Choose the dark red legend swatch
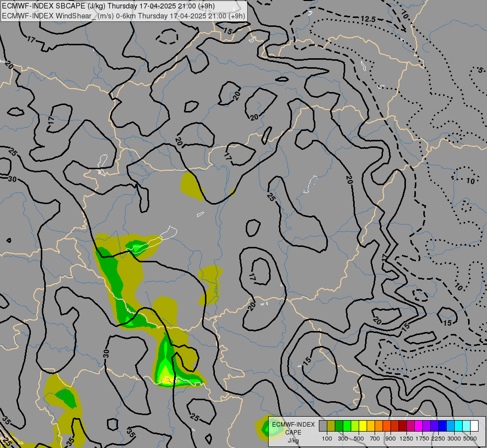This screenshot has width=487, height=448. 403,426
